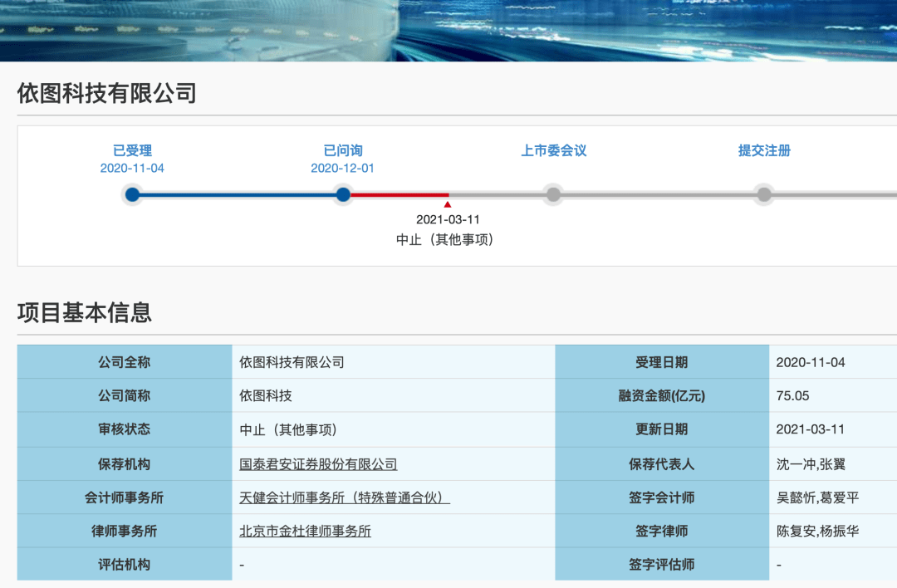Click the red segment of the timeline
This screenshot has height=588, width=897.
(x=399, y=195)
